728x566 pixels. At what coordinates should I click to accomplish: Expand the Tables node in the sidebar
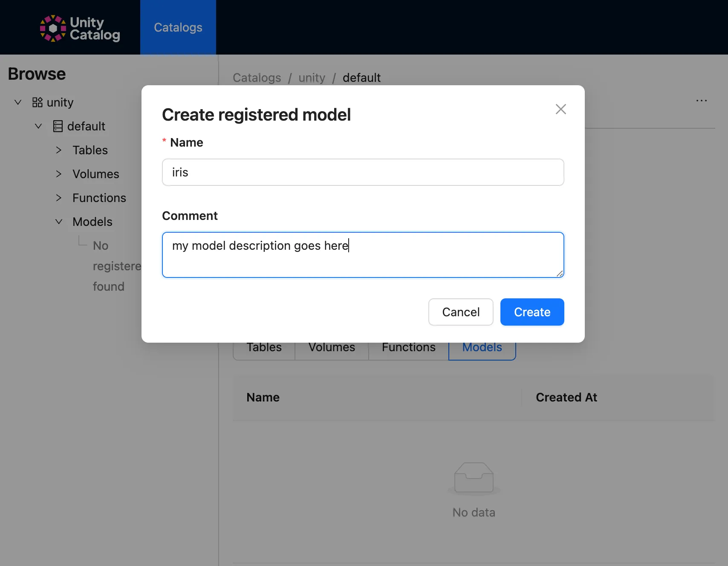[58, 150]
